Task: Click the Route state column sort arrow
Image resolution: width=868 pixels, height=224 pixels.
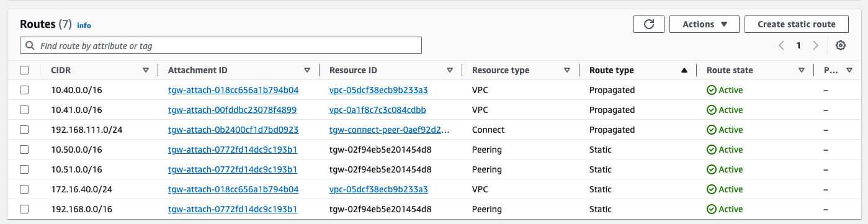Action: pyautogui.click(x=802, y=71)
